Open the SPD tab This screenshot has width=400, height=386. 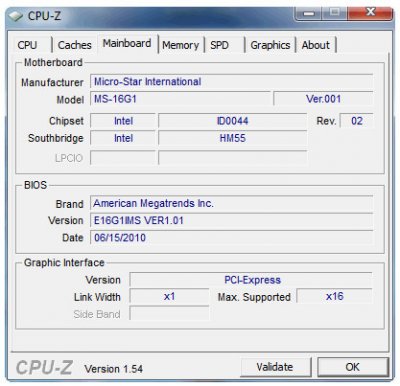point(219,45)
